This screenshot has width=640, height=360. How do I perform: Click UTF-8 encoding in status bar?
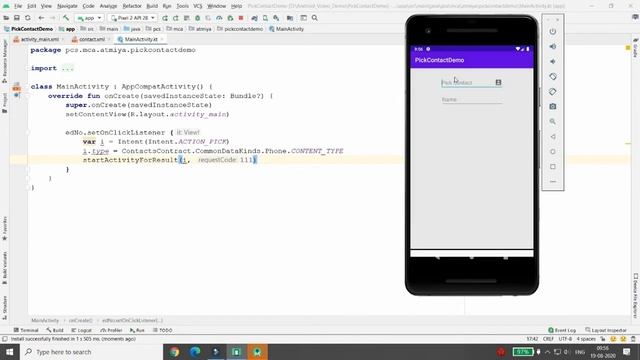tap(565, 339)
